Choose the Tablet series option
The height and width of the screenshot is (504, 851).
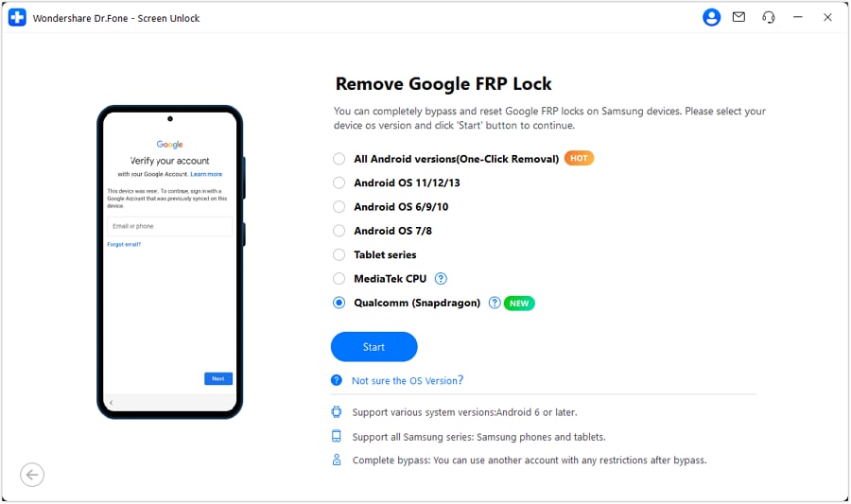tap(339, 254)
